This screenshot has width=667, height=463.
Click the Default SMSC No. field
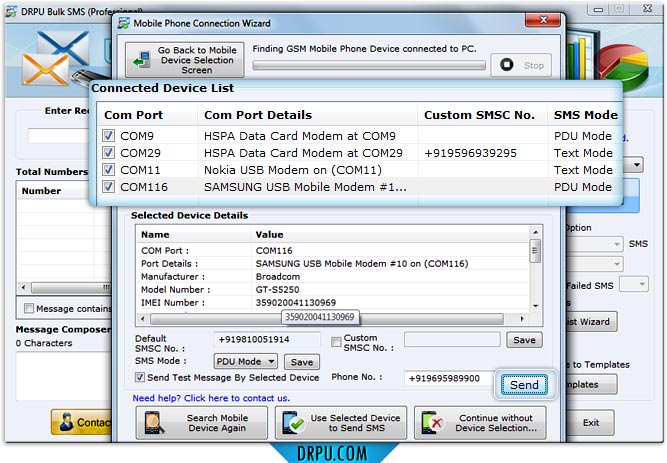coord(267,339)
